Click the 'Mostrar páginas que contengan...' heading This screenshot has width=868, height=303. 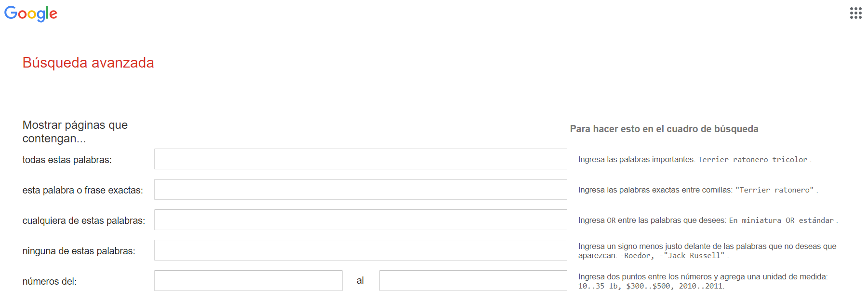pos(75,132)
